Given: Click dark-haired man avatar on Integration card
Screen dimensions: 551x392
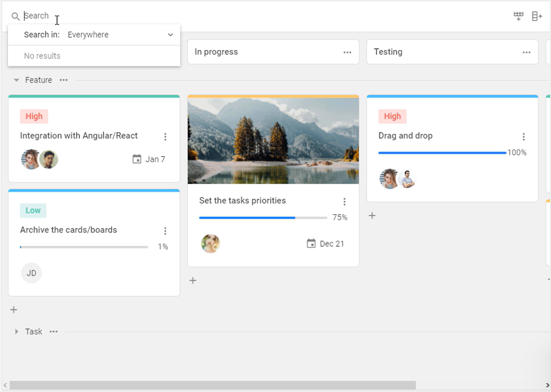Looking at the screenshot, I should coord(49,159).
